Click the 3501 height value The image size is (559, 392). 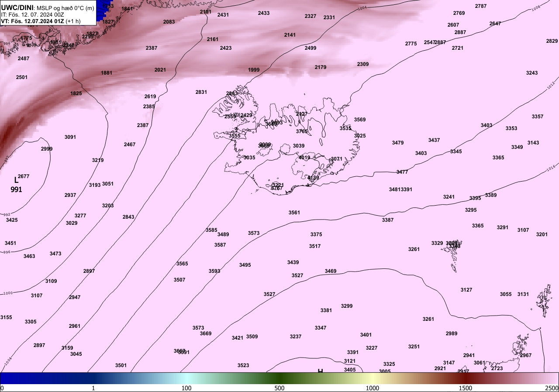pos(121,365)
